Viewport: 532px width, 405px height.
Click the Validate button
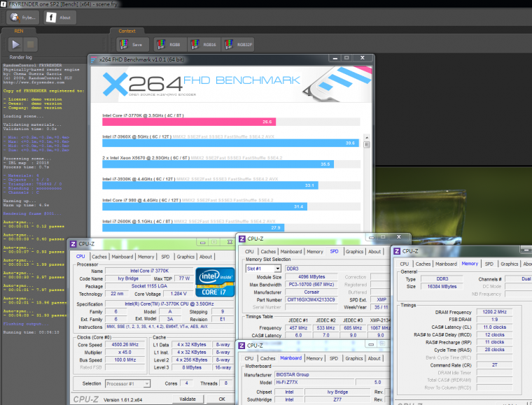click(x=188, y=399)
